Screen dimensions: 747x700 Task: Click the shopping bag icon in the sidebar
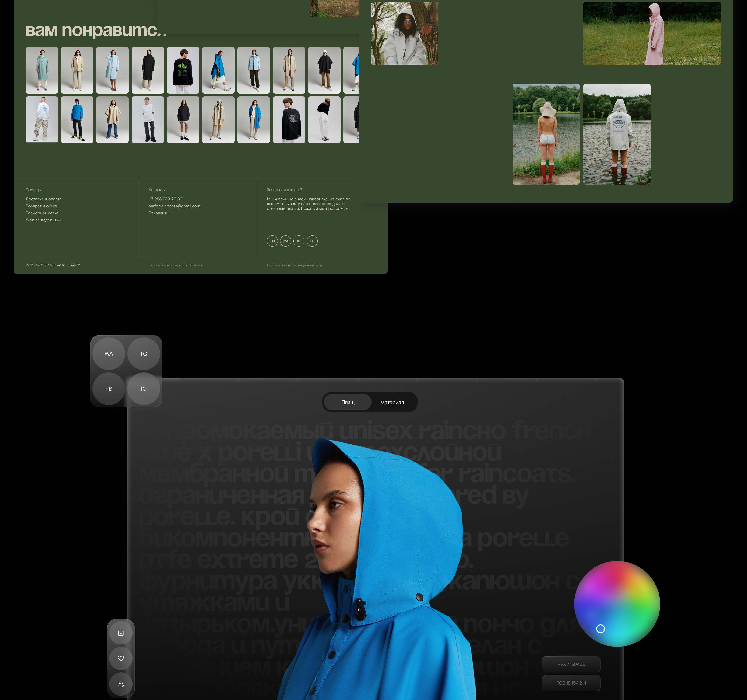click(121, 633)
